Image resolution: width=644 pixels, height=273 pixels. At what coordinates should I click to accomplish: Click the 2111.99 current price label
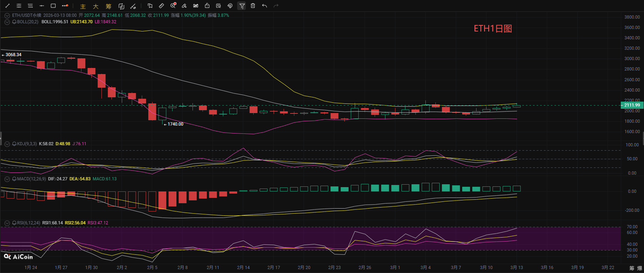[632, 105]
